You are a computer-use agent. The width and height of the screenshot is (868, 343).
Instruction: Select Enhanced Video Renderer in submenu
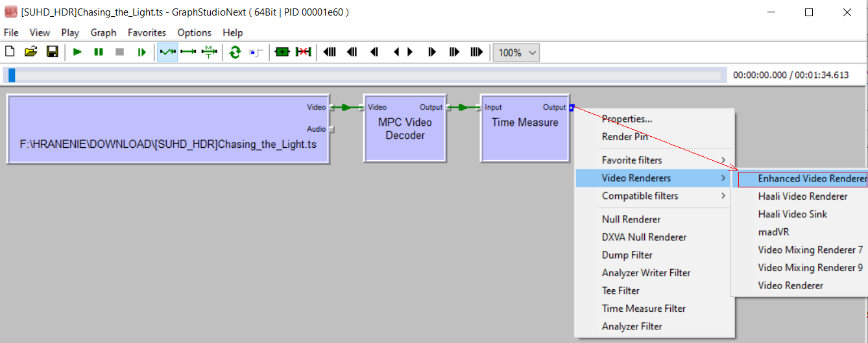coord(800,178)
